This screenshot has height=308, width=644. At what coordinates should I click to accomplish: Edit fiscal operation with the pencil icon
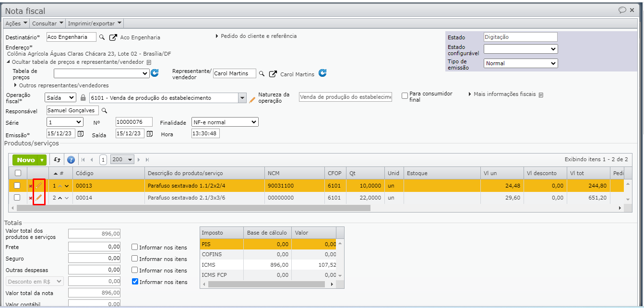coord(252,99)
